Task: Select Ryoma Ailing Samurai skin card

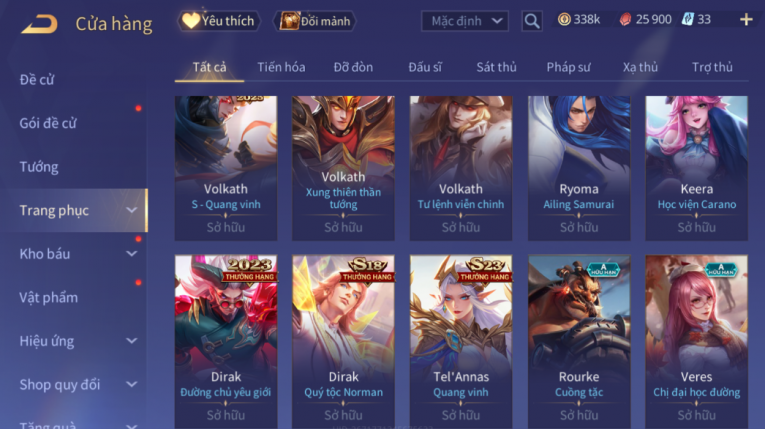Action: tap(579, 168)
